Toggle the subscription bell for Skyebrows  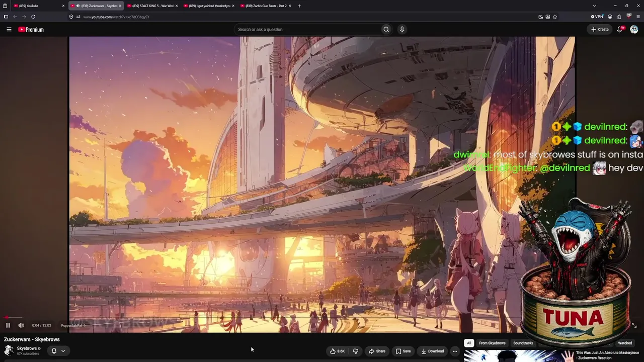pyautogui.click(x=54, y=351)
